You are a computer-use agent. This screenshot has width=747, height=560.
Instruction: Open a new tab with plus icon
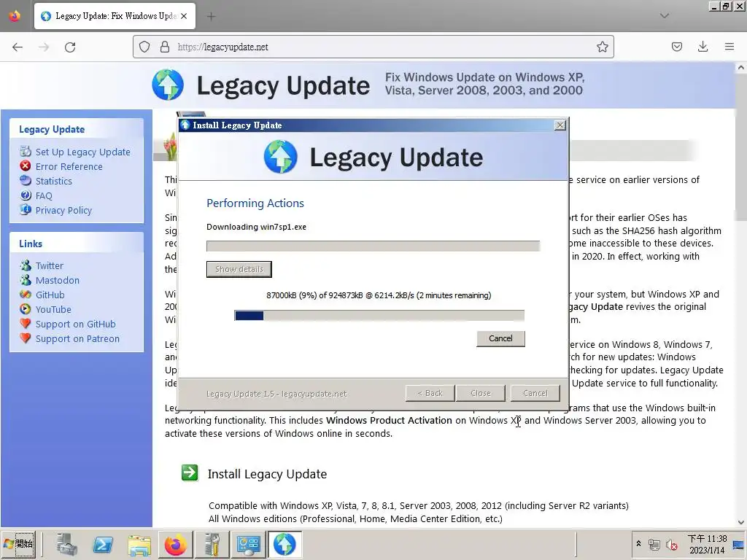pyautogui.click(x=211, y=16)
